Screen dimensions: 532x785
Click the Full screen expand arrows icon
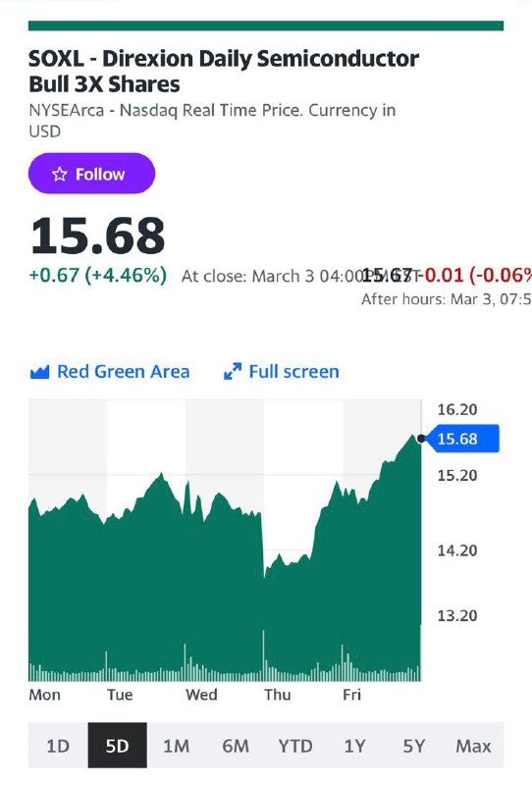[x=233, y=372]
